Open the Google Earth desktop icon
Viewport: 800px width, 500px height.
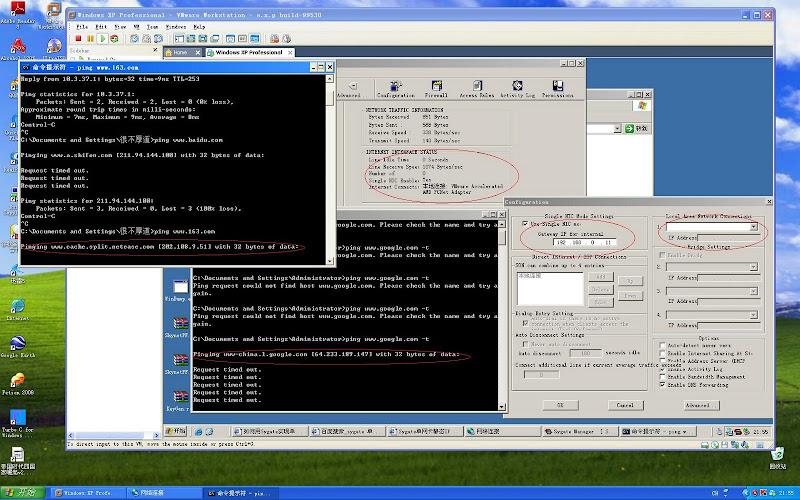point(18,346)
